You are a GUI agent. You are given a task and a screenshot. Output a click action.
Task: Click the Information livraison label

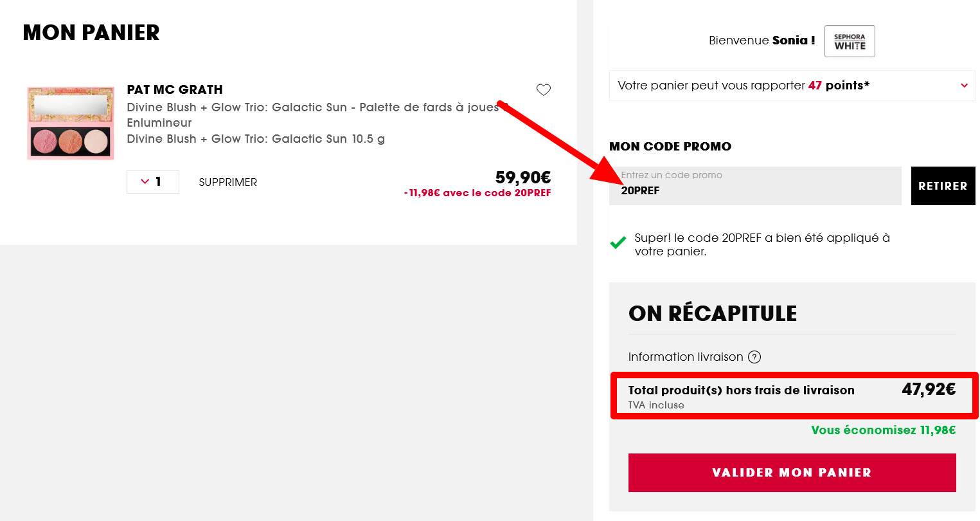click(686, 357)
